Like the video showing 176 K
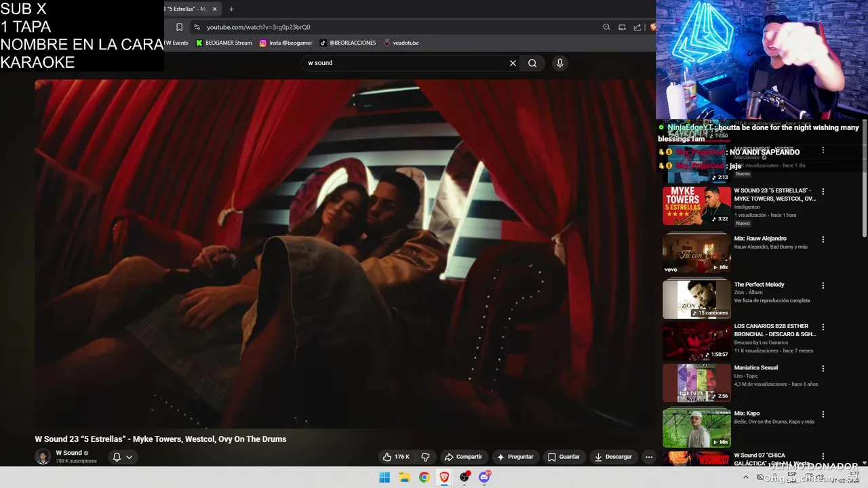The width and height of the screenshot is (868, 488). click(x=396, y=457)
